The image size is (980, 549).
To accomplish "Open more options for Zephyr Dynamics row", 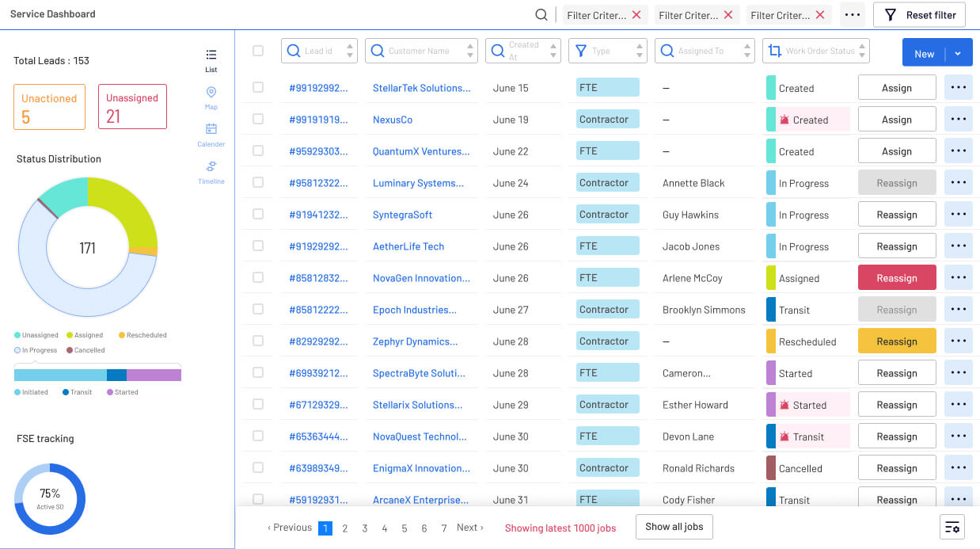I will [958, 341].
